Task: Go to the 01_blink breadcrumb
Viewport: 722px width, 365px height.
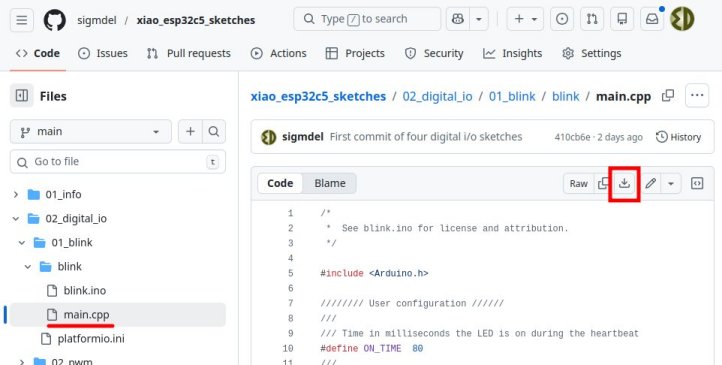Action: coord(512,96)
